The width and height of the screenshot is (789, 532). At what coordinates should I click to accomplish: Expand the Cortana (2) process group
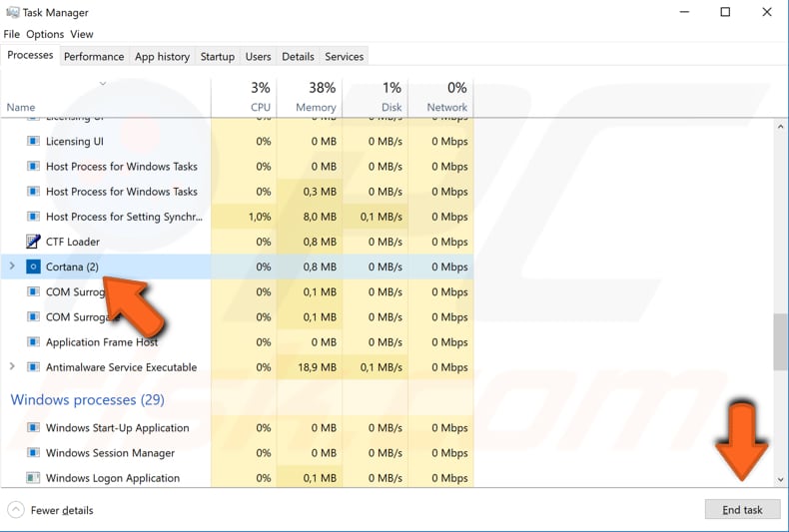[x=12, y=266]
